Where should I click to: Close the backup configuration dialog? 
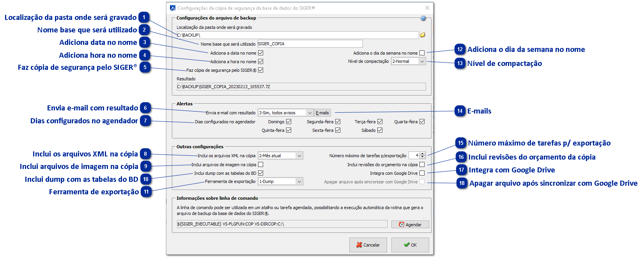427,8
